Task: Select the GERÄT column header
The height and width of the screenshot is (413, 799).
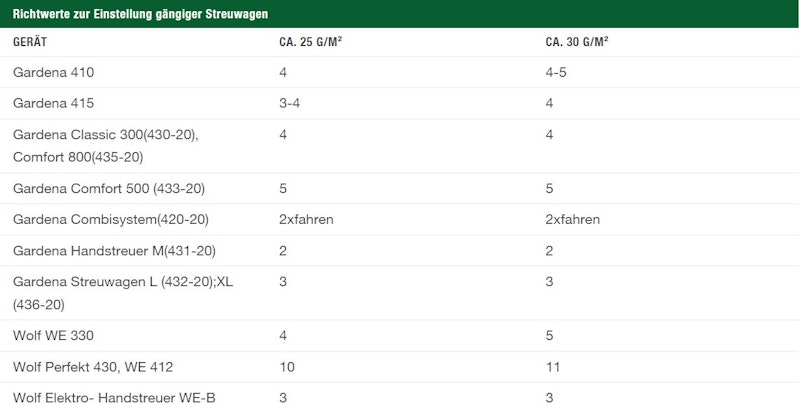Action: 30,42
